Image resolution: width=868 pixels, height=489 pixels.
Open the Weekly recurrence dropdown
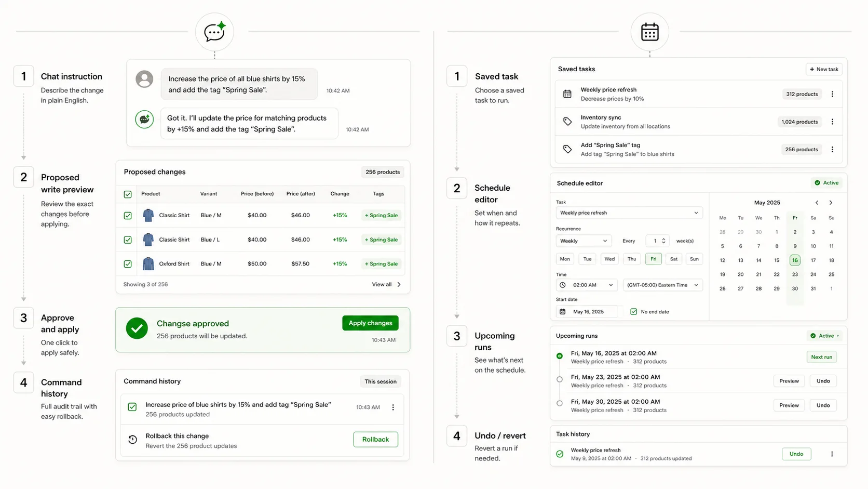[x=584, y=241]
